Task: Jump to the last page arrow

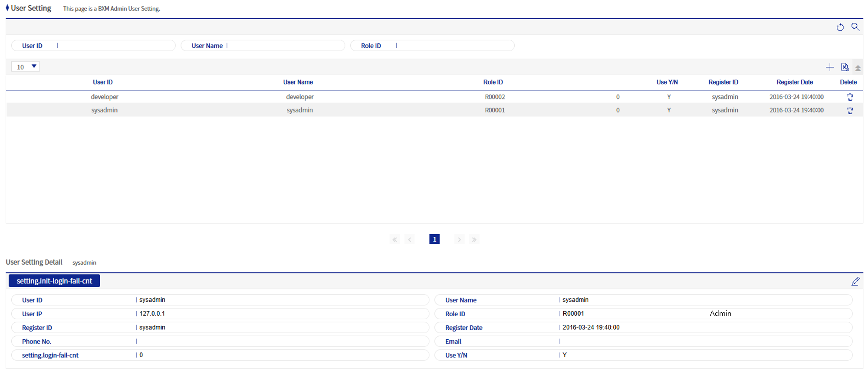Action: (x=474, y=239)
